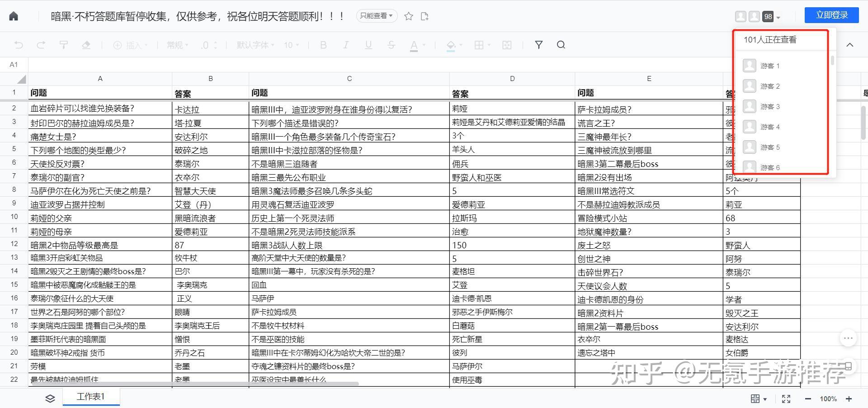Switch to the 工作表1 sheet tab
This screenshot has height=408, width=868.
tap(91, 397)
